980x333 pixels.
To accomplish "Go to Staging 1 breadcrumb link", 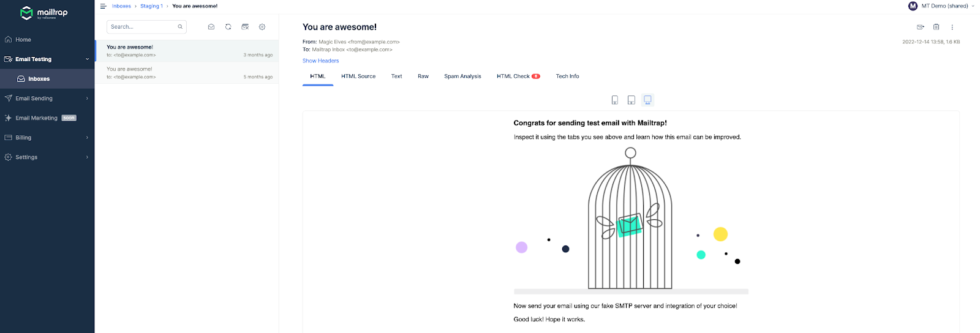I will 151,6.
